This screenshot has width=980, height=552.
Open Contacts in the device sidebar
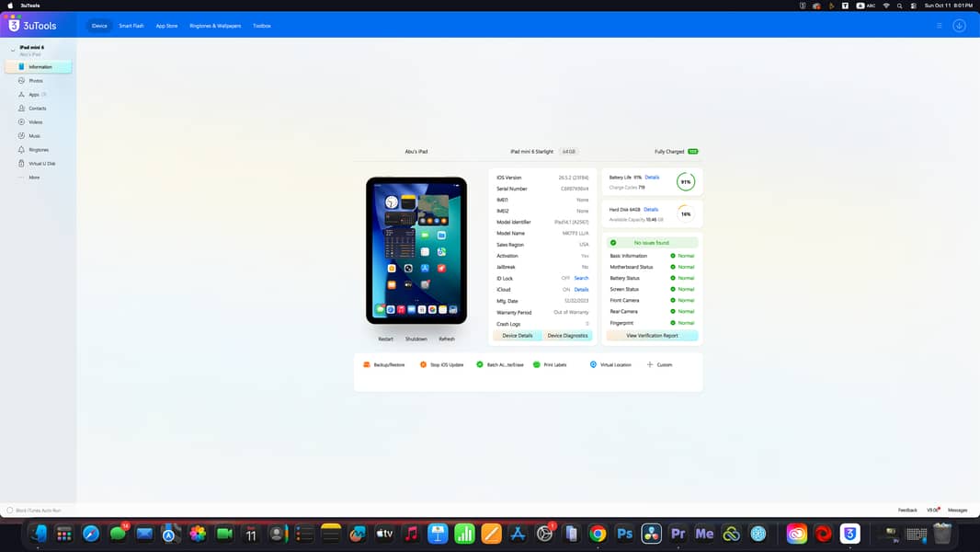37,109
